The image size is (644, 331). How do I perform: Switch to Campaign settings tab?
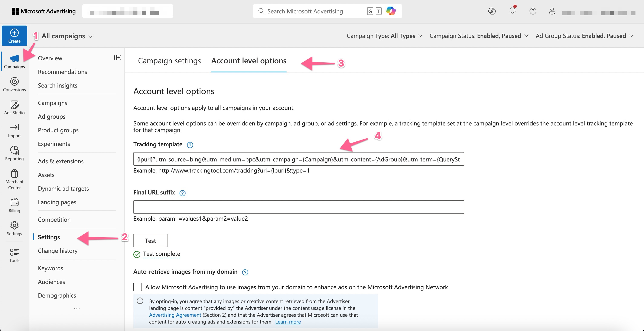click(169, 61)
